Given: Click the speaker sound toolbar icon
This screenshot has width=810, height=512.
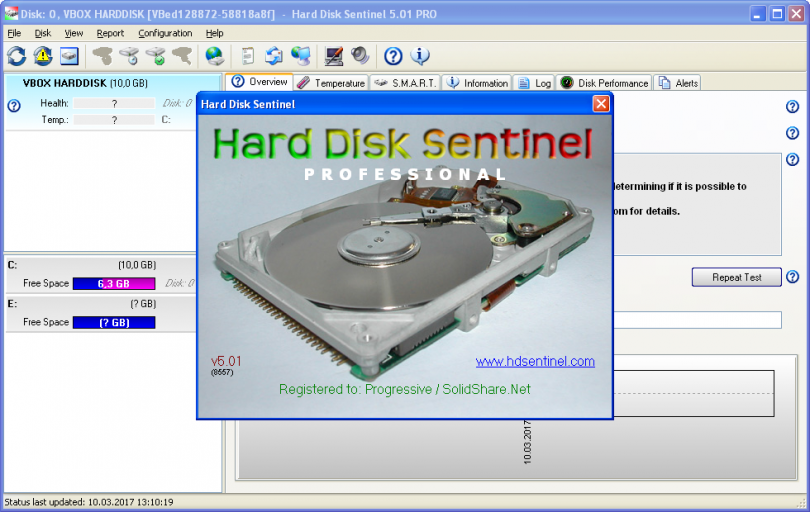Looking at the screenshot, I should (360, 55).
